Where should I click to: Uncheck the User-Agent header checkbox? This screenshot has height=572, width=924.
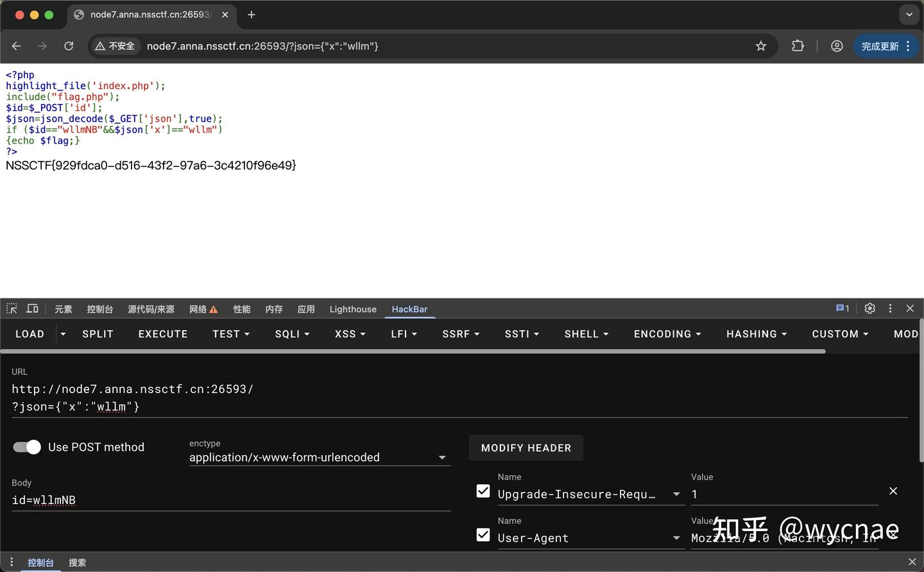click(x=483, y=534)
